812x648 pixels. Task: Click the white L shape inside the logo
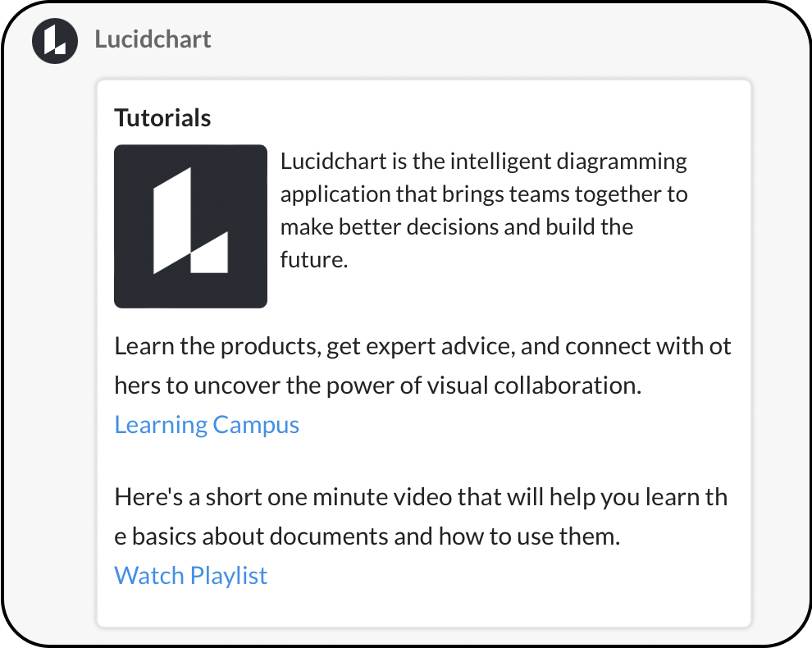point(190,221)
